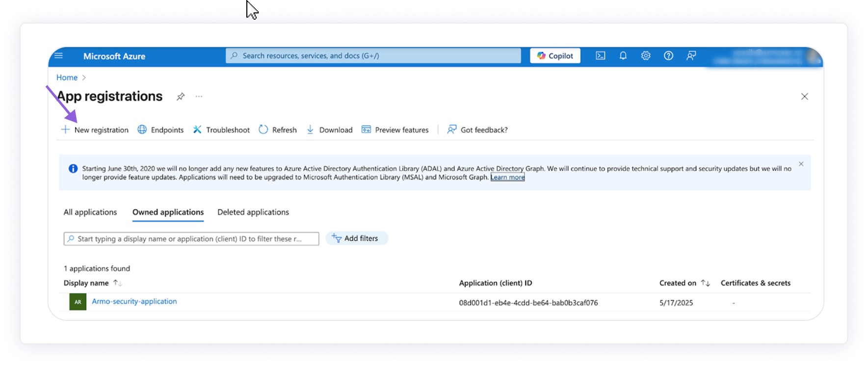Click the Copilot button

tap(555, 56)
